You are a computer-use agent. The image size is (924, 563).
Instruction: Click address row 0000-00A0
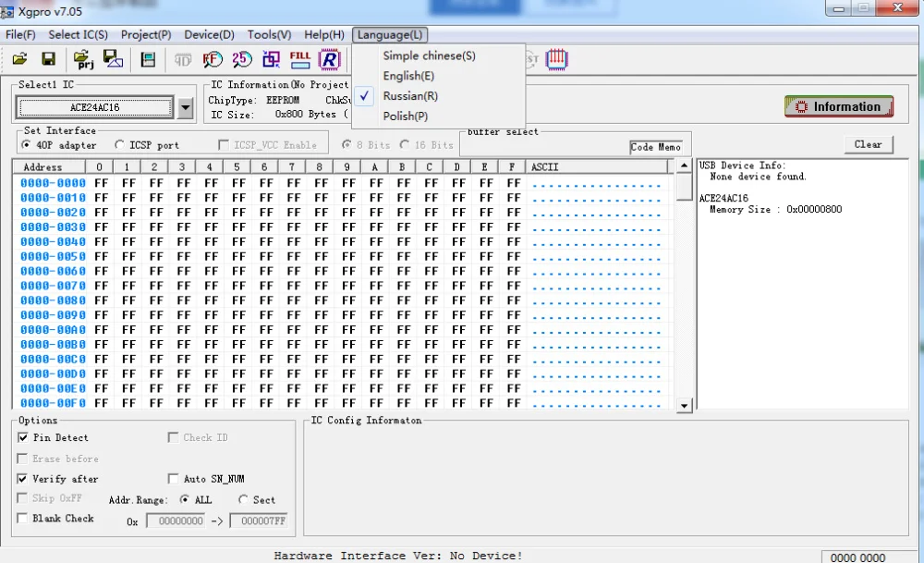[53, 329]
